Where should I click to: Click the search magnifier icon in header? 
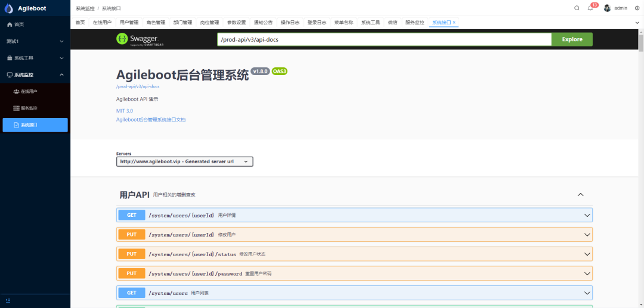click(577, 8)
